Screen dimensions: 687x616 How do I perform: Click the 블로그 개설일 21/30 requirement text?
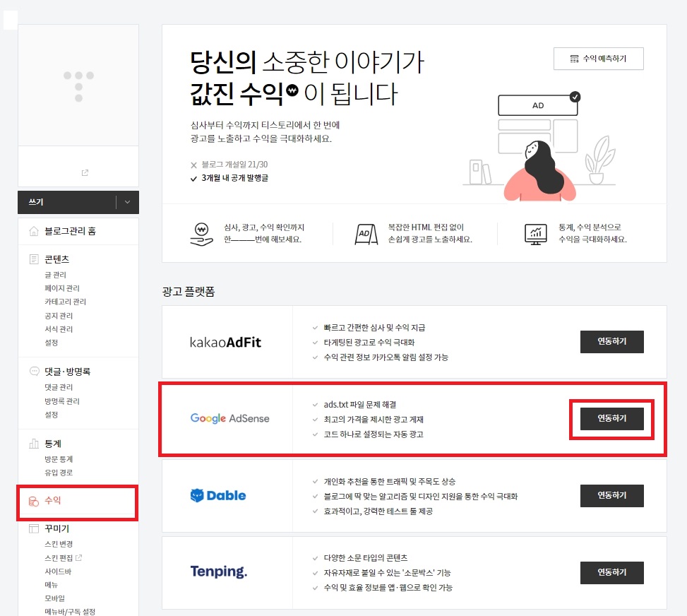(x=234, y=165)
